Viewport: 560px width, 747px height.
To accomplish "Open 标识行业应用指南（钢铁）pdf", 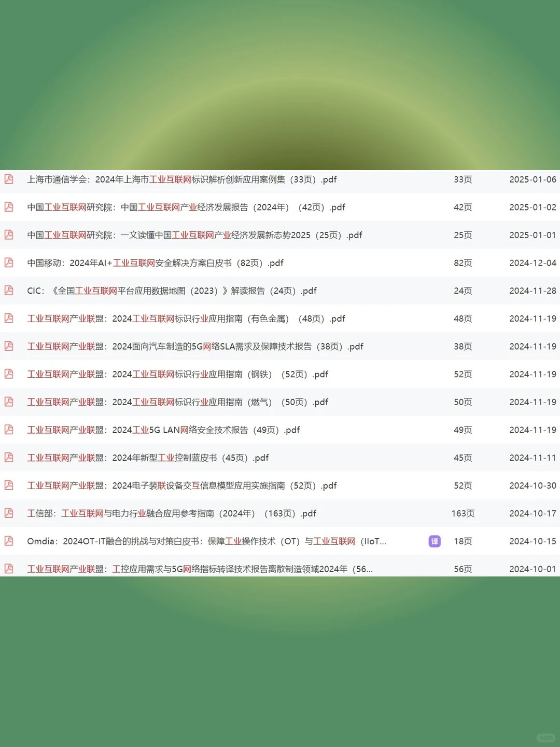I will [x=178, y=375].
